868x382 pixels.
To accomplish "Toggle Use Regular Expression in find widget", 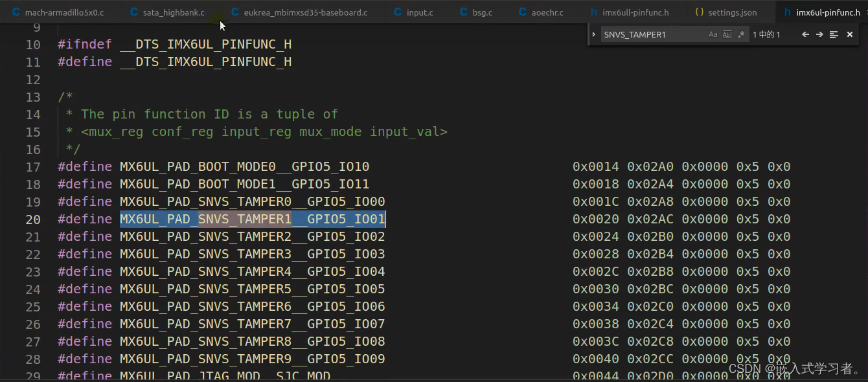I will 741,34.
